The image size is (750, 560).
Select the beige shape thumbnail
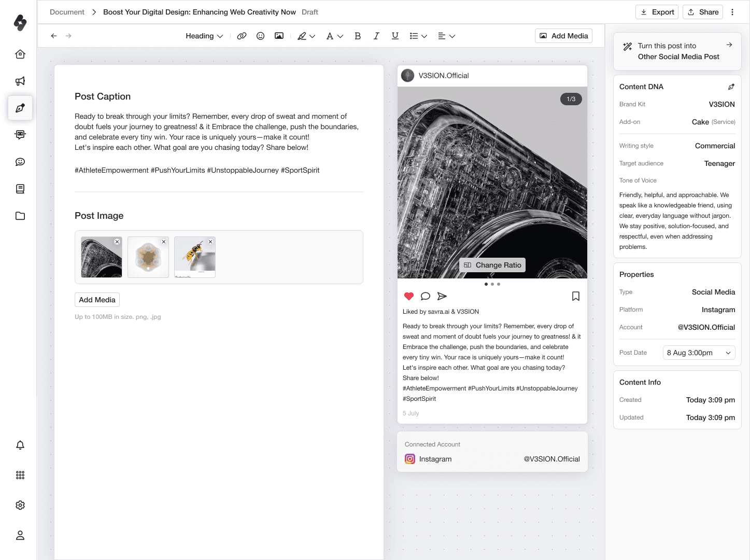click(x=148, y=257)
